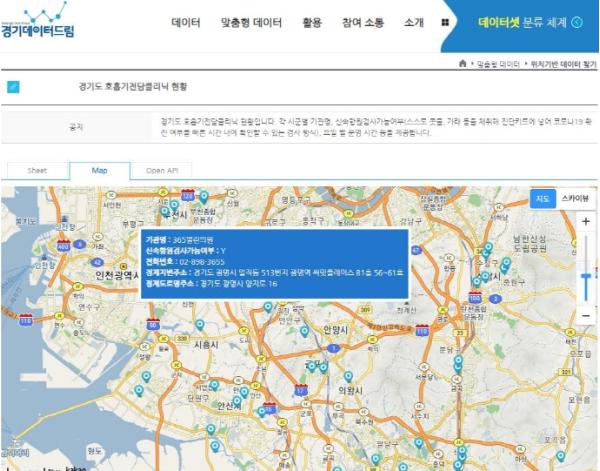Click the 경기데이터드림 logo
Viewport: 600px width, 471px height.
coord(40,22)
